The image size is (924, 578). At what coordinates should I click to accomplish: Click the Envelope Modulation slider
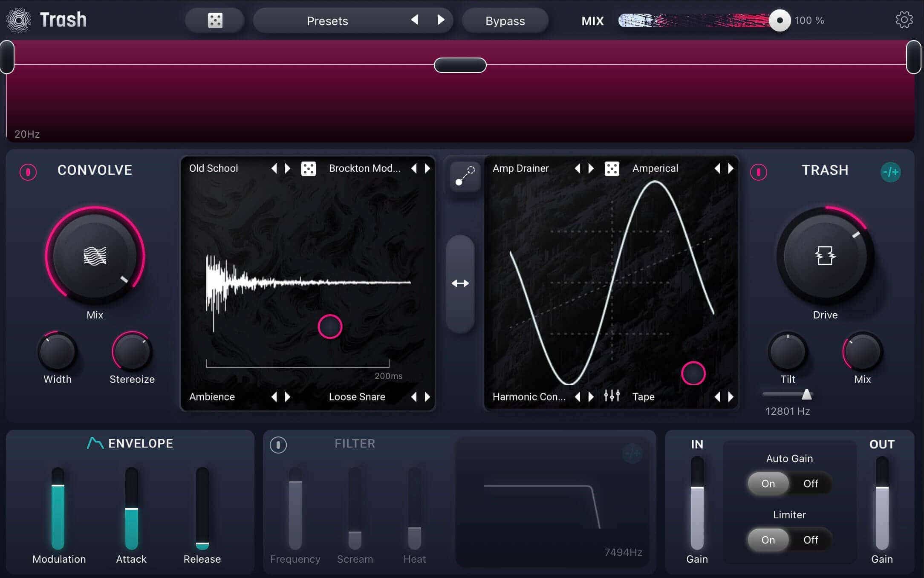(x=58, y=509)
